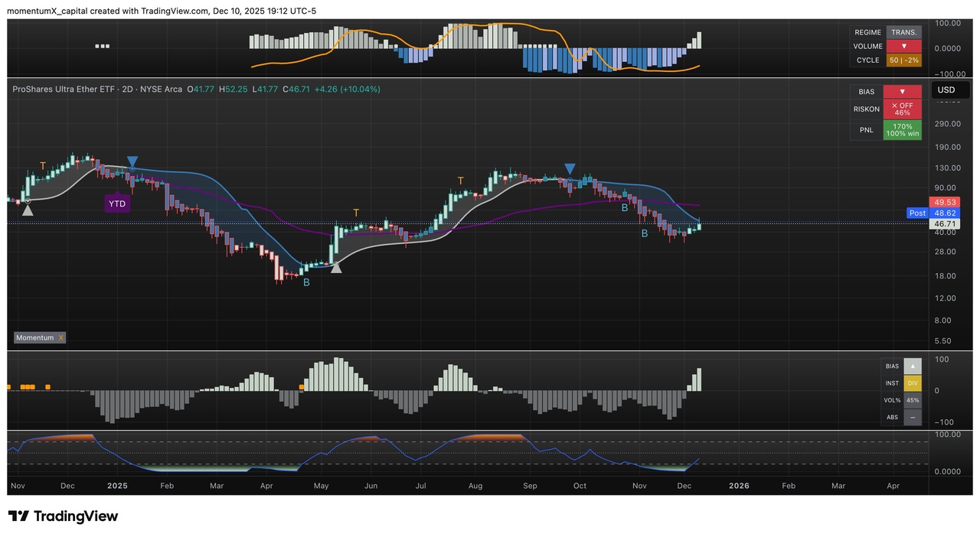
Task: Toggle the RISKON OFF 46% status cell
Action: (902, 109)
